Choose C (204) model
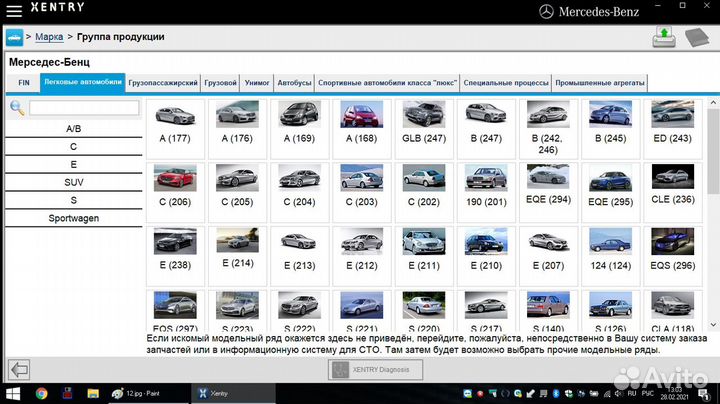This screenshot has width=720, height=404. click(x=299, y=192)
